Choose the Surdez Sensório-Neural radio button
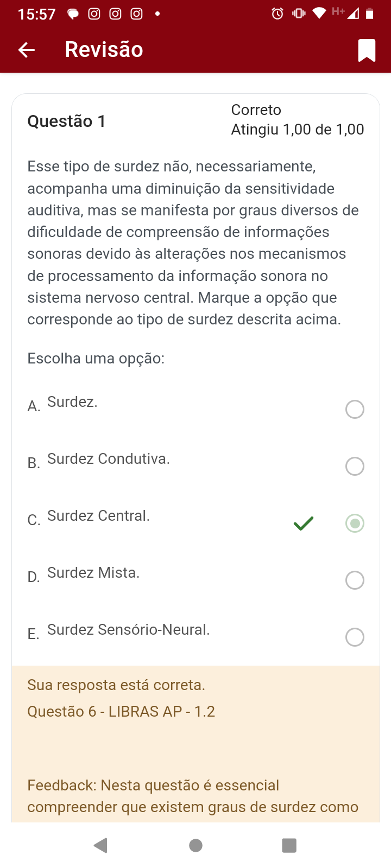This screenshot has width=391, height=868. pos(355,637)
